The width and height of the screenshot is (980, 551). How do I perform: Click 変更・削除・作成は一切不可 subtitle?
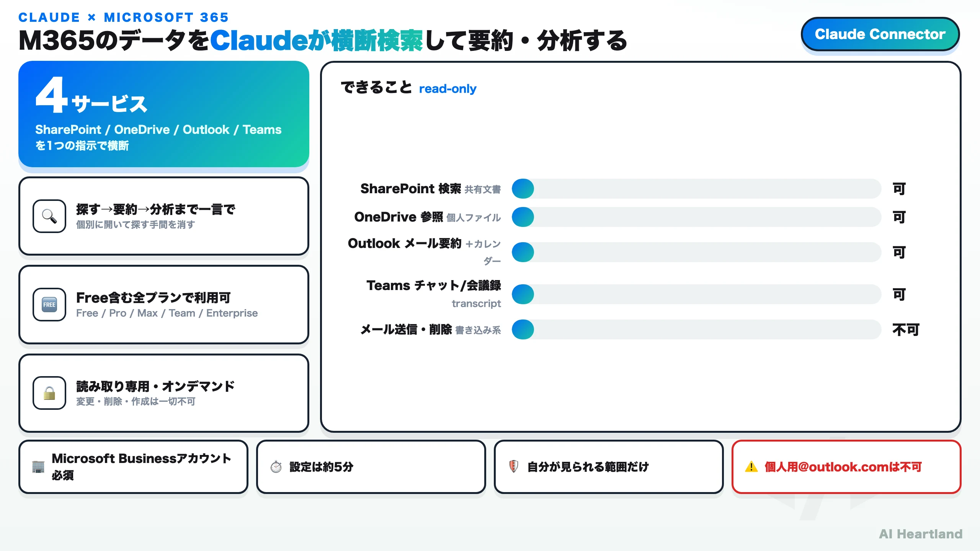pyautogui.click(x=136, y=401)
